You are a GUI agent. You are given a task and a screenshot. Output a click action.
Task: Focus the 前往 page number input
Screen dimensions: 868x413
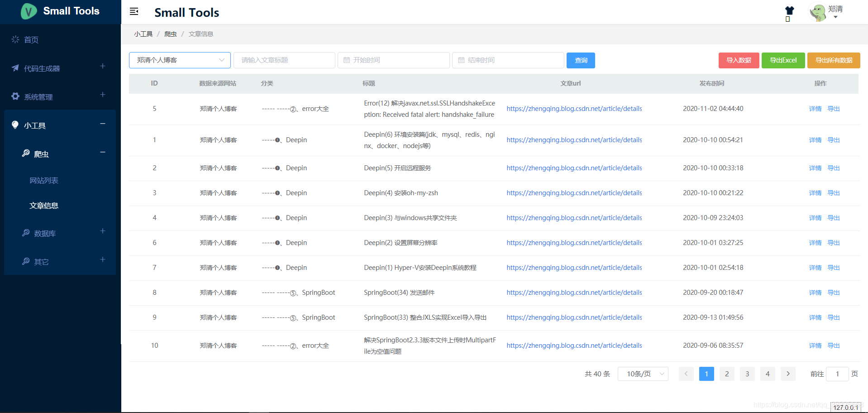point(837,374)
